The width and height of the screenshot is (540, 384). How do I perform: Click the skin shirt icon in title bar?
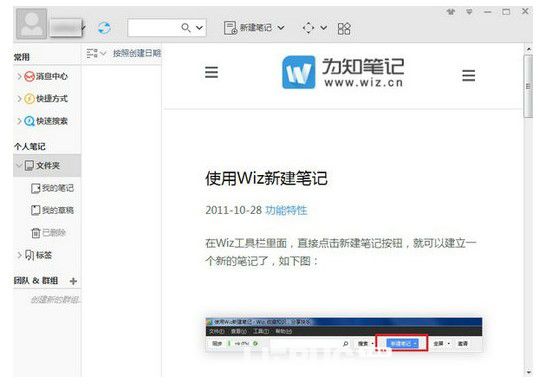[451, 12]
